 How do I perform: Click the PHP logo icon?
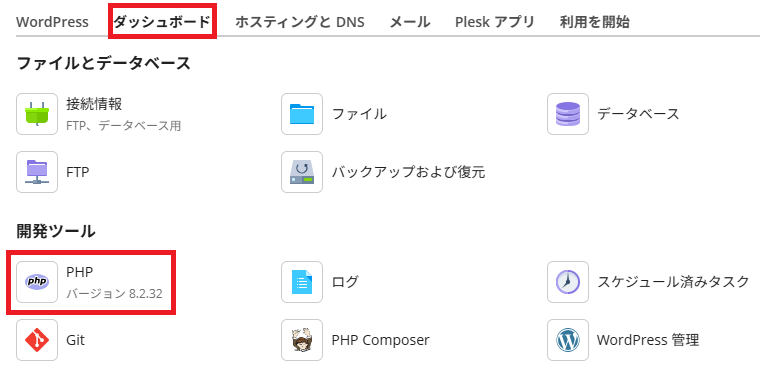pyautogui.click(x=37, y=282)
